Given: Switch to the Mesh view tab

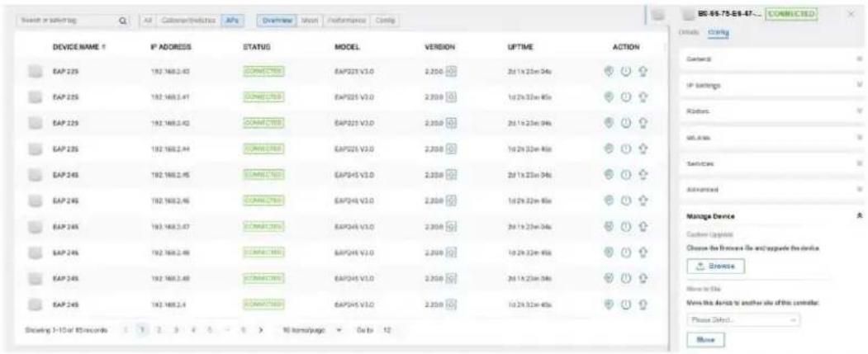Looking at the screenshot, I should coord(308,19).
